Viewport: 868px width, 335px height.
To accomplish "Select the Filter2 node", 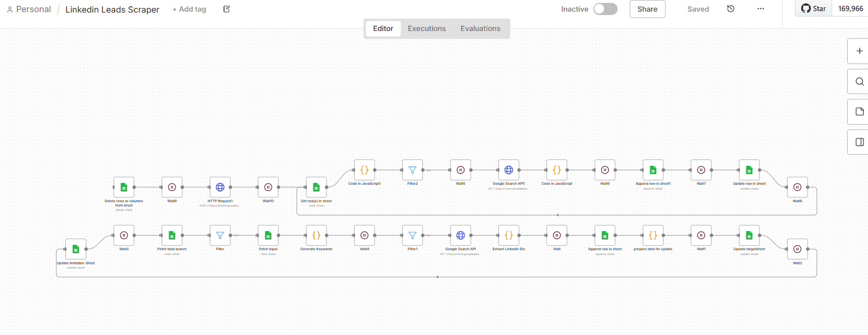I will [412, 170].
